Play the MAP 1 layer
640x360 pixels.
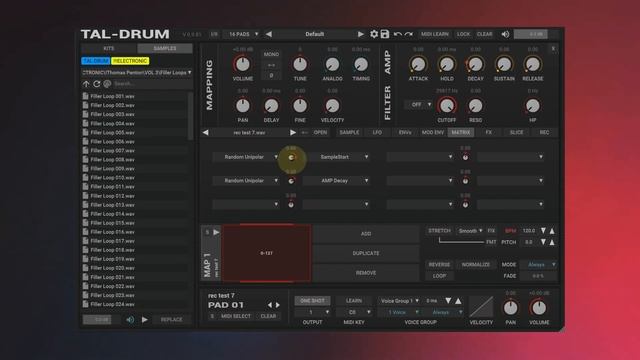[x=216, y=232]
